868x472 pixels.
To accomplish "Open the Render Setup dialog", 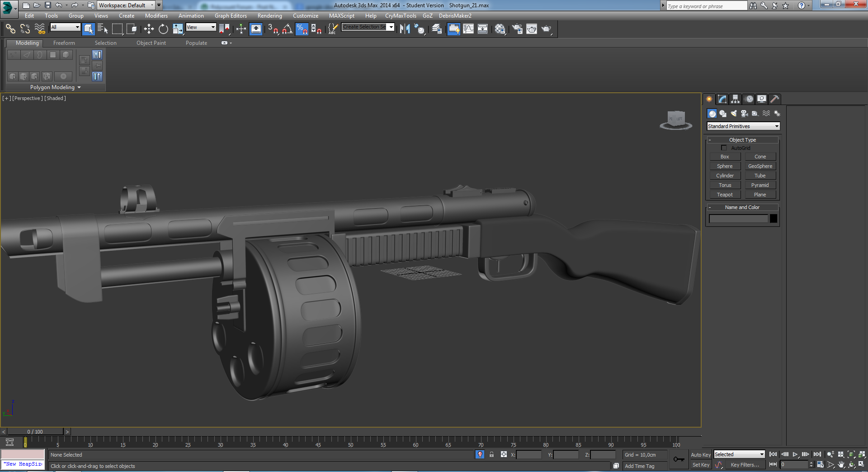I will [x=517, y=29].
